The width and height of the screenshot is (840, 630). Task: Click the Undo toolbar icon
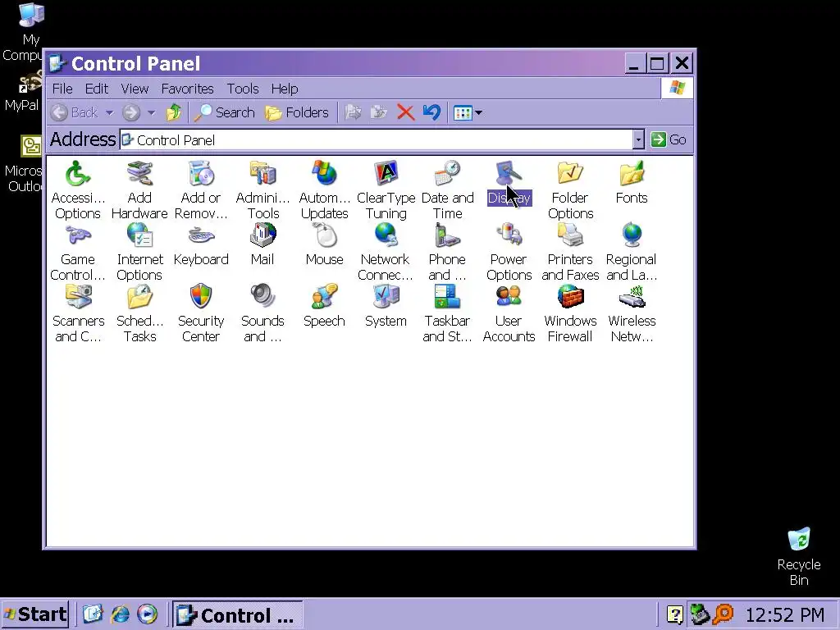click(431, 112)
